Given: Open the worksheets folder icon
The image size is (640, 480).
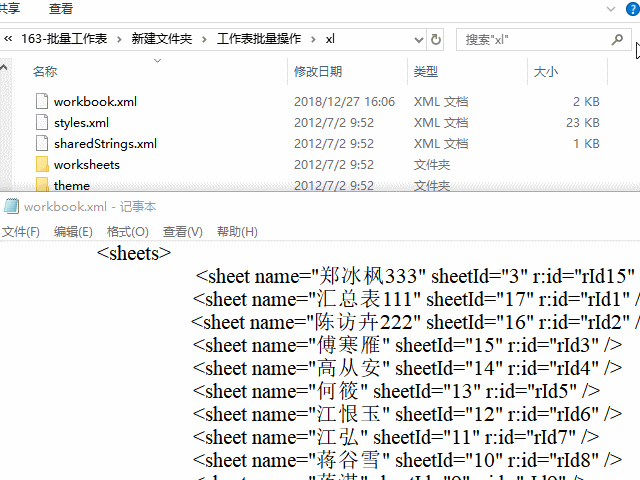Looking at the screenshot, I should 42,164.
